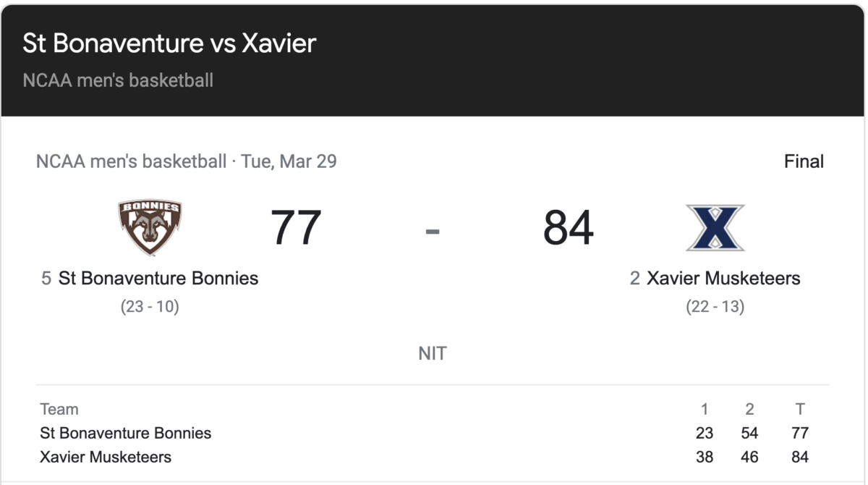Click the St Bonaventure Bonnies row in score table

[433, 433]
